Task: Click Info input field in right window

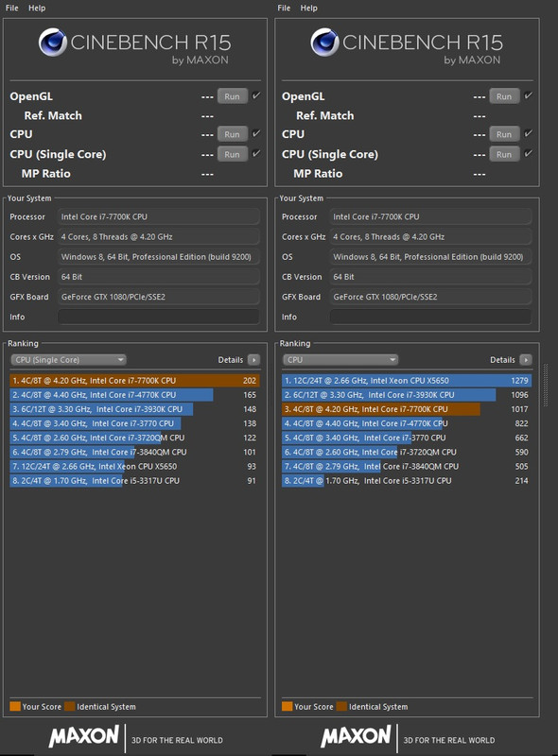Action: pos(431,317)
